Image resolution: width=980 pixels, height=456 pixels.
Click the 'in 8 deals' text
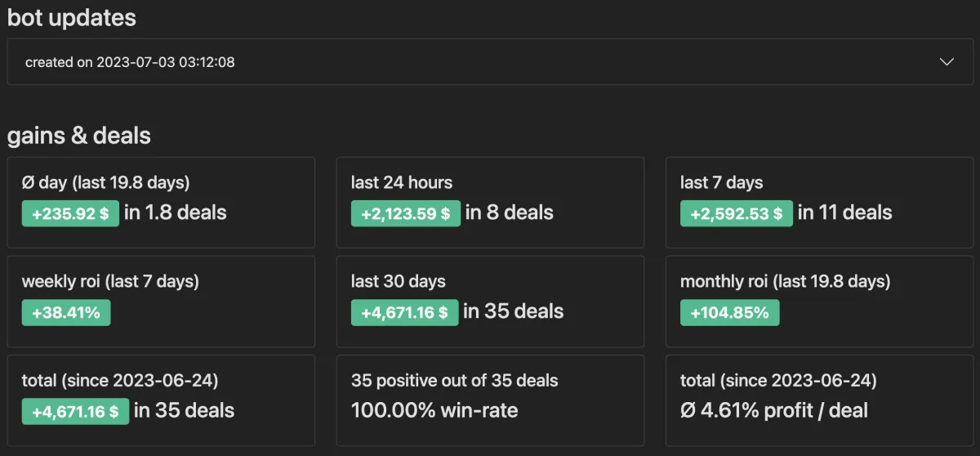click(510, 213)
